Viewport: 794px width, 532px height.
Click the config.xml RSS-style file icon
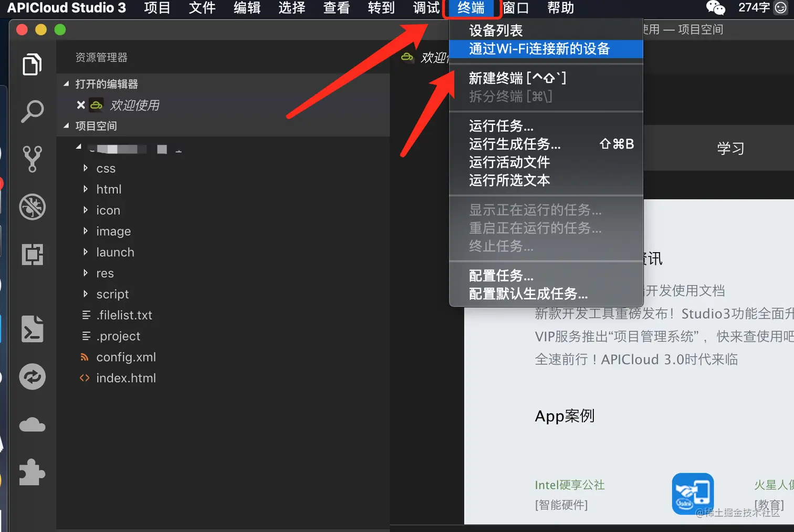(84, 357)
